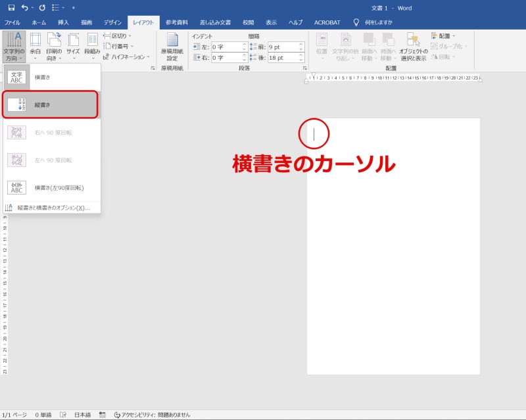Open the 差し込み文書 tab
526x420 pixels.
point(216,22)
